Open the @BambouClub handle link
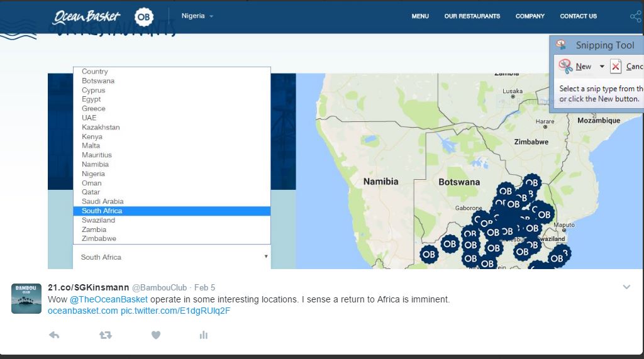The width and height of the screenshot is (644, 359). tap(159, 287)
